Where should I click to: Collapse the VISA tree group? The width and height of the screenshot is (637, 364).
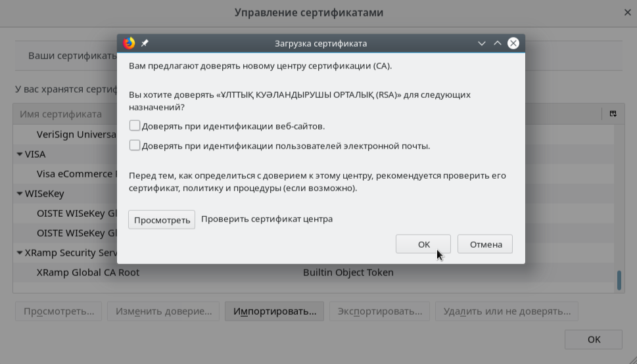(x=20, y=154)
